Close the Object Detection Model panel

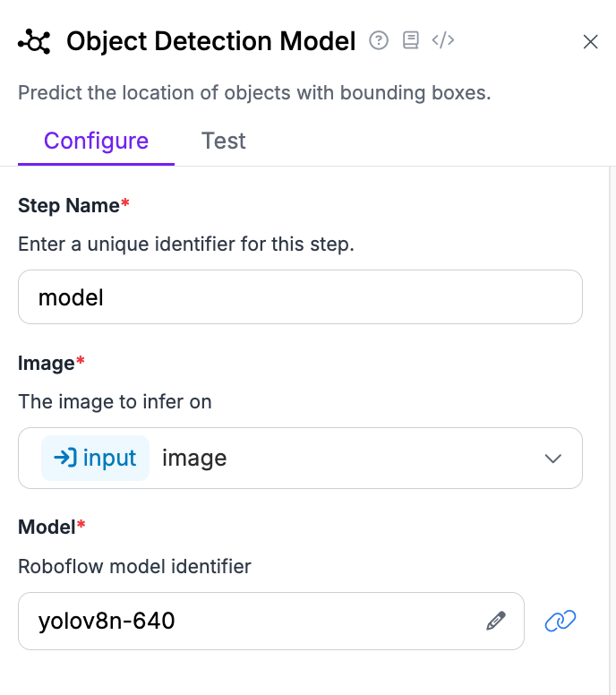590,41
